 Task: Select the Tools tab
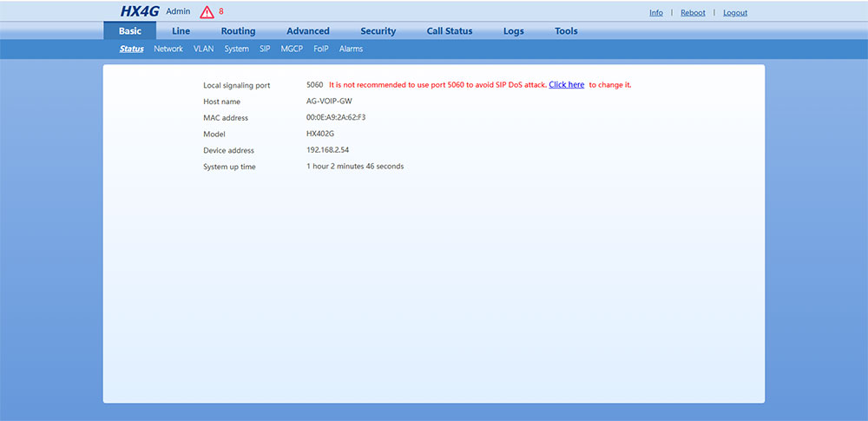(x=566, y=31)
